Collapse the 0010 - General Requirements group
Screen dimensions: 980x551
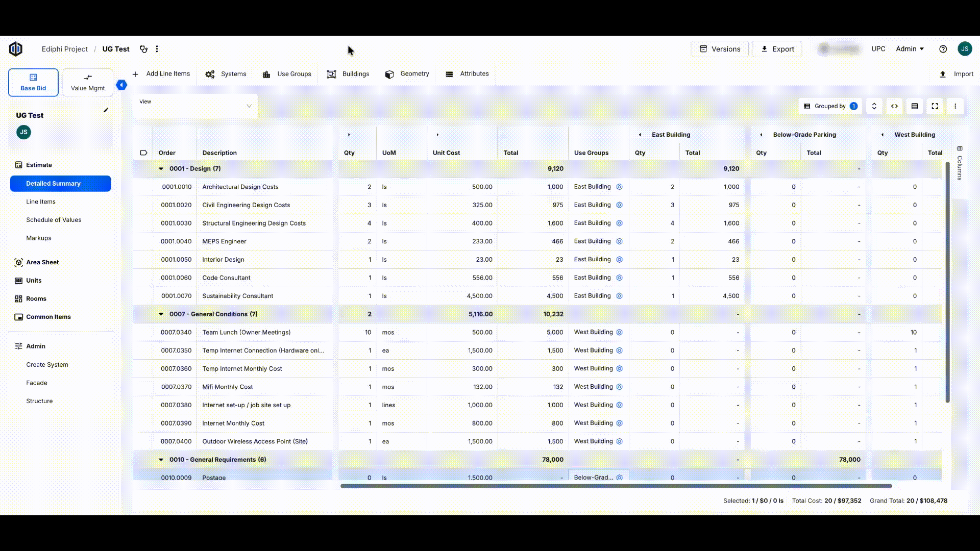161,460
